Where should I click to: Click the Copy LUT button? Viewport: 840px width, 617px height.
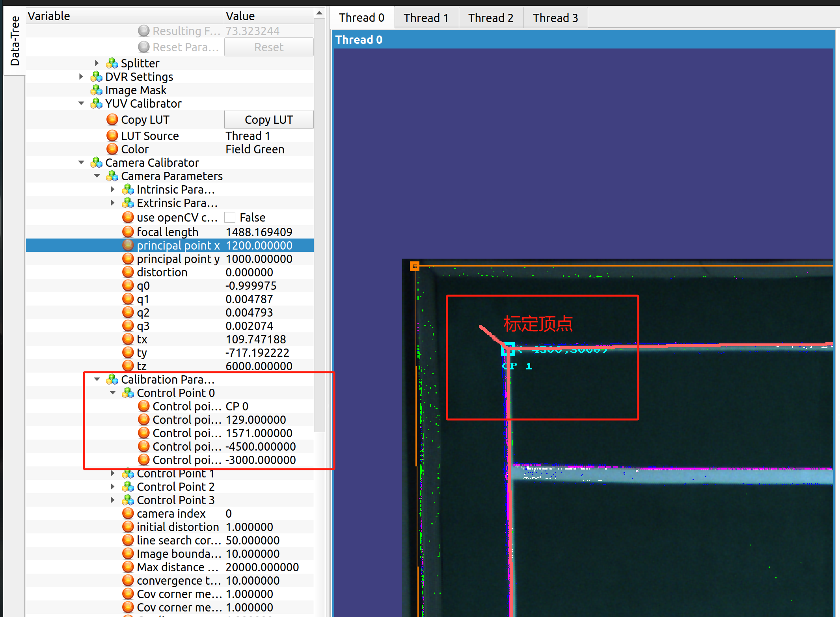(269, 119)
